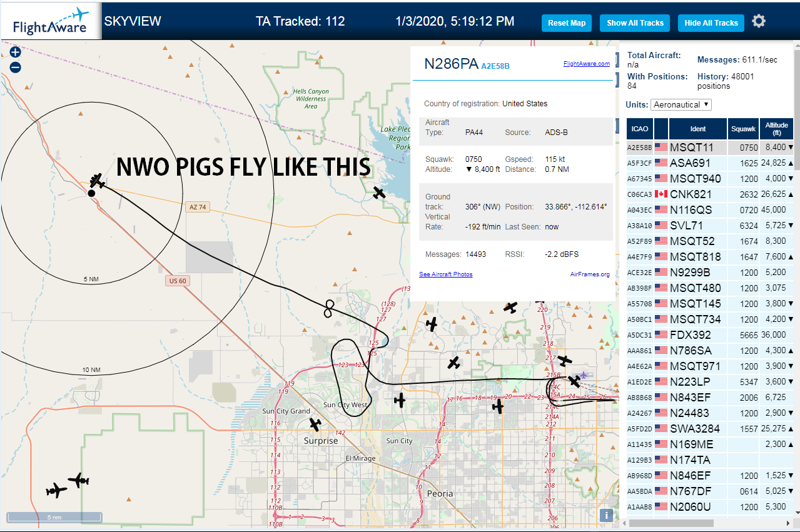Click the N286PA registration heading
The width and height of the screenshot is (800, 532).
pos(451,64)
